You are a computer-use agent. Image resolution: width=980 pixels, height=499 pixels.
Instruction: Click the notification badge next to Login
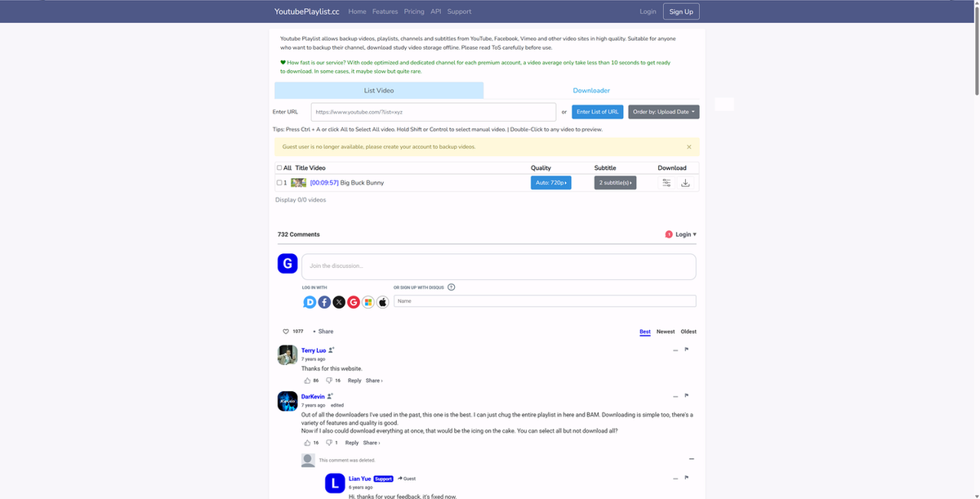click(669, 234)
